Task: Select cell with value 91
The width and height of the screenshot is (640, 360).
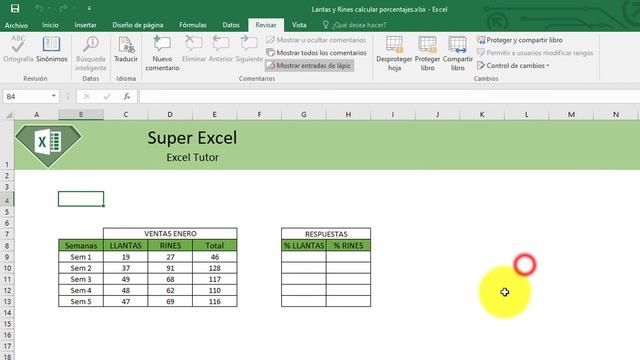Action: 170,268
